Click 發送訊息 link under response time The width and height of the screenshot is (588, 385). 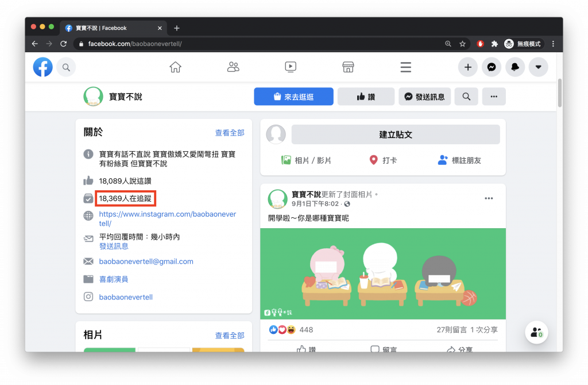[x=114, y=246]
